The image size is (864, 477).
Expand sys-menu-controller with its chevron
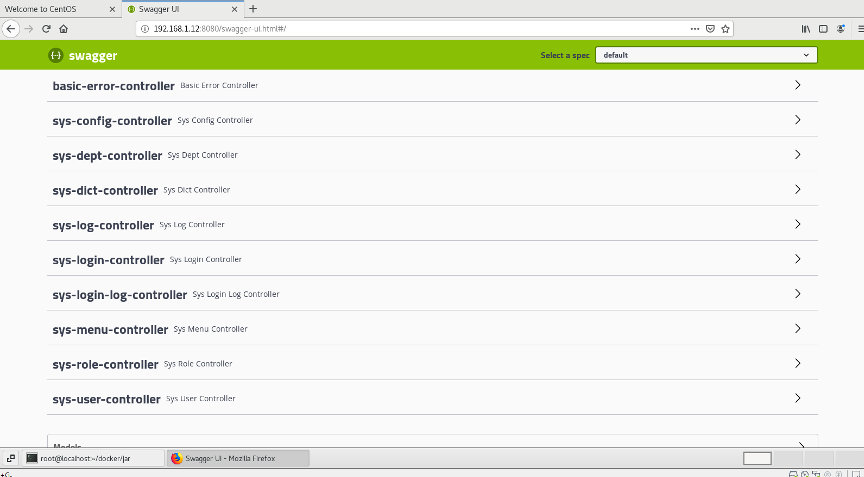797,328
